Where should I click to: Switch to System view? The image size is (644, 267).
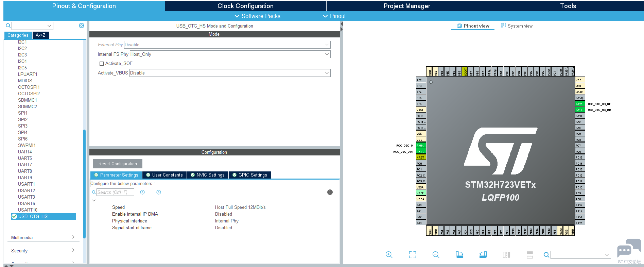[x=517, y=26]
